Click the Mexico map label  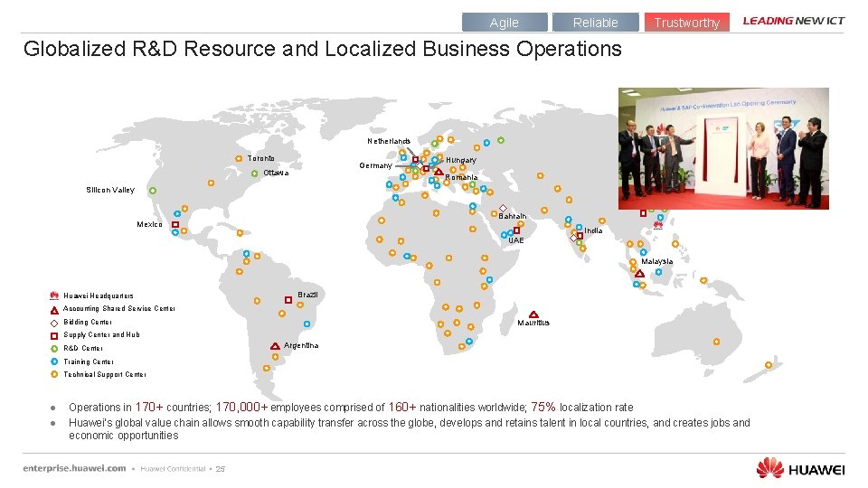click(x=149, y=224)
